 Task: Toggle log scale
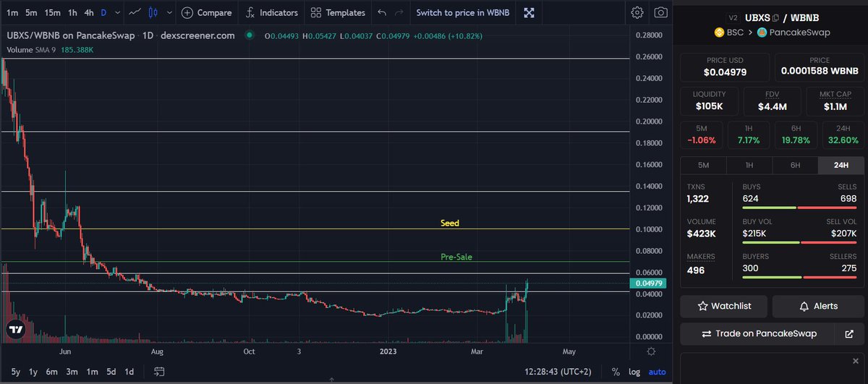634,372
